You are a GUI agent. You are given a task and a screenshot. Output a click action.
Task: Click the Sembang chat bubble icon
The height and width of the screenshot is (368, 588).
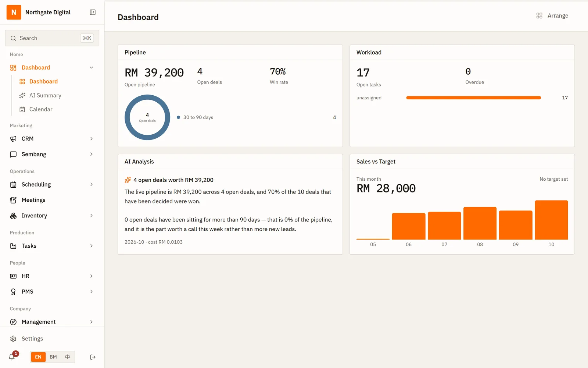[13, 154]
